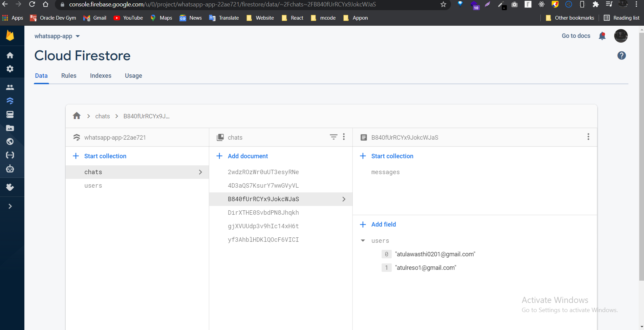Image resolution: width=644 pixels, height=330 pixels.
Task: Expand the sidebar navigation arrow
Action: [10, 206]
